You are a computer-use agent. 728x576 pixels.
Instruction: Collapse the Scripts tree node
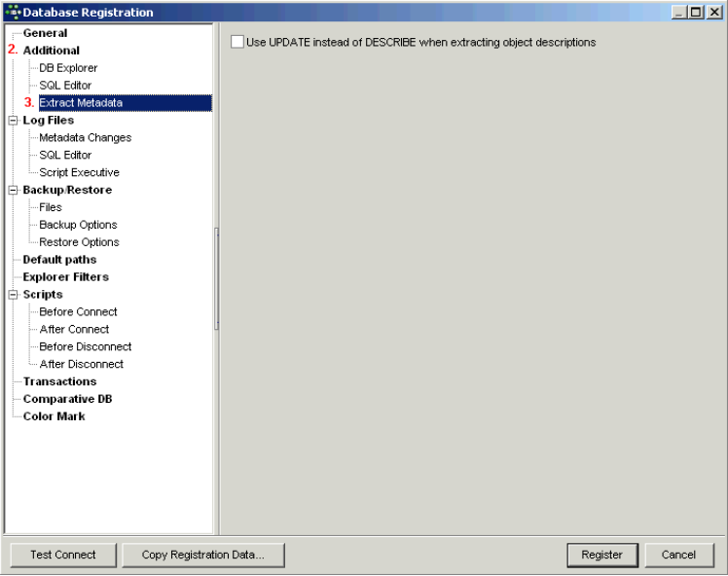coord(13,295)
